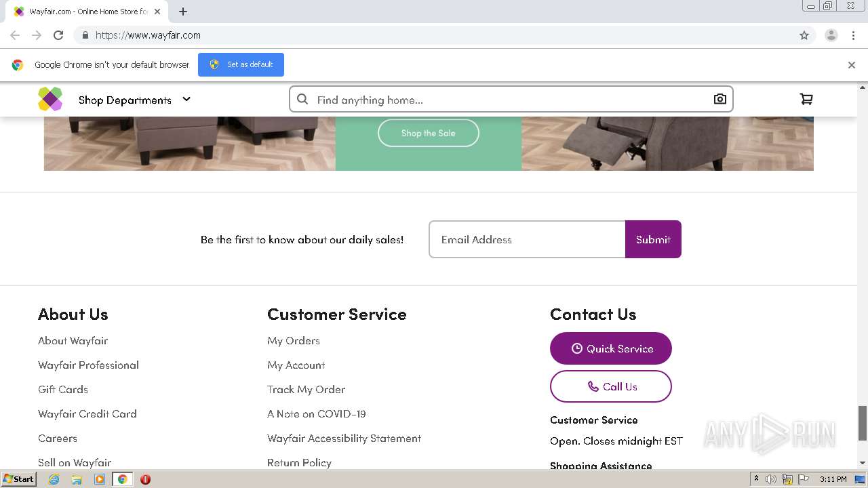Click the Contact Us heading
This screenshot has height=488, width=868.
click(593, 314)
